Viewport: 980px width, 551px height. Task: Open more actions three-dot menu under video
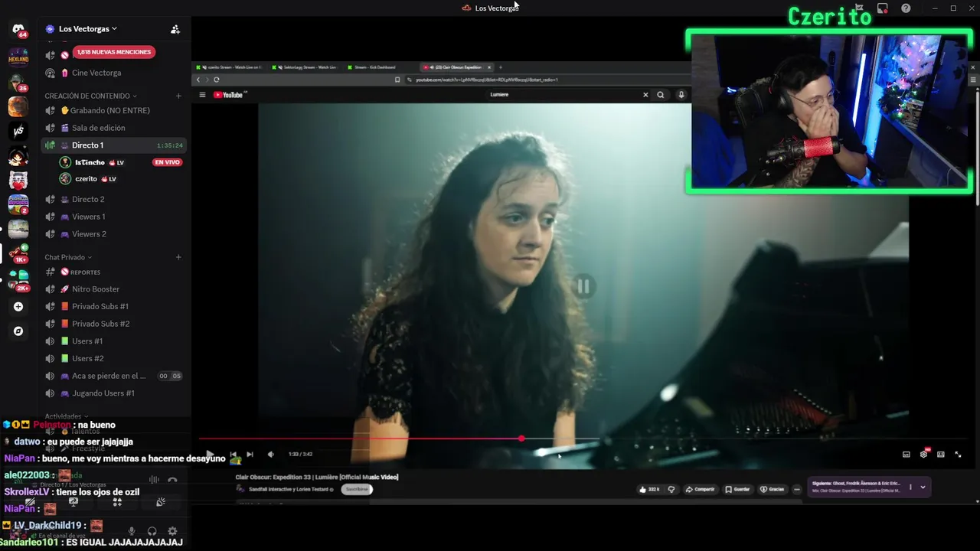(797, 489)
